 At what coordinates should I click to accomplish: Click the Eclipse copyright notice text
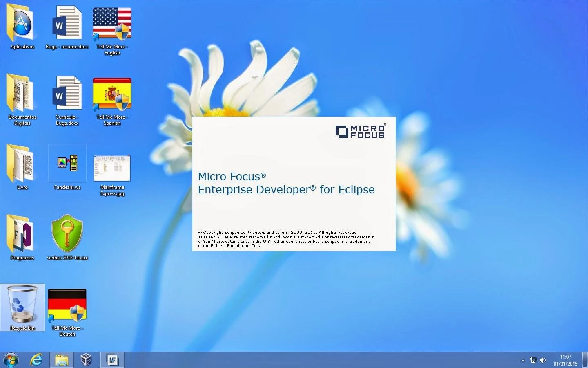[x=286, y=239]
